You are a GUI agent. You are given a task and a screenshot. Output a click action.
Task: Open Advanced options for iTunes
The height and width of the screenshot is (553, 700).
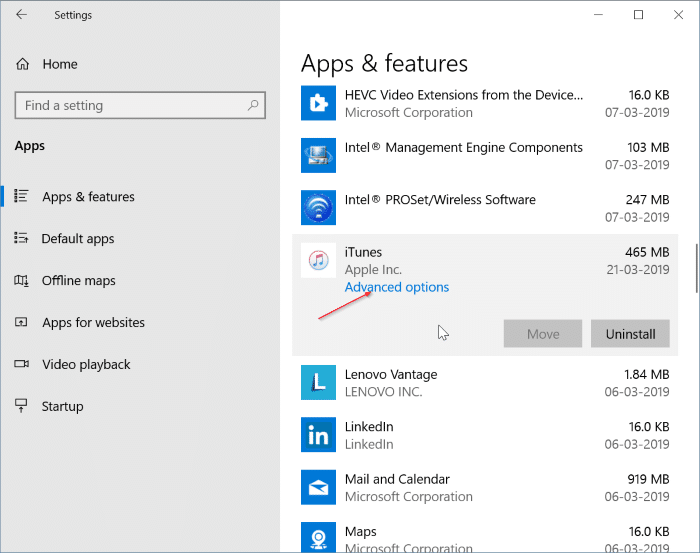397,287
